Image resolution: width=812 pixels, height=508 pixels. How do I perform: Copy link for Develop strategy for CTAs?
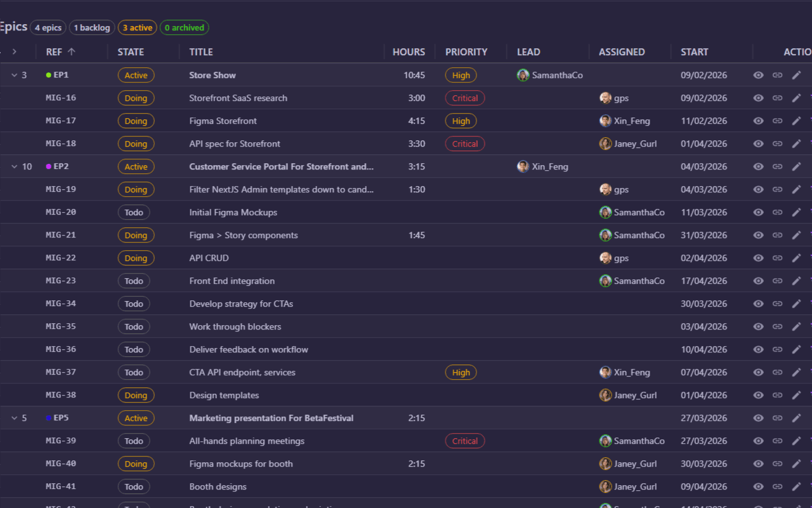(x=778, y=304)
